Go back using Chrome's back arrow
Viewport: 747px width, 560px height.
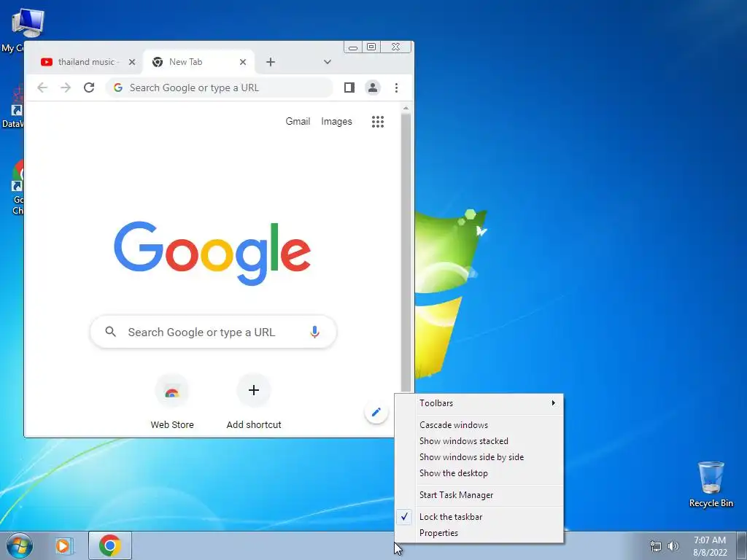tap(42, 87)
